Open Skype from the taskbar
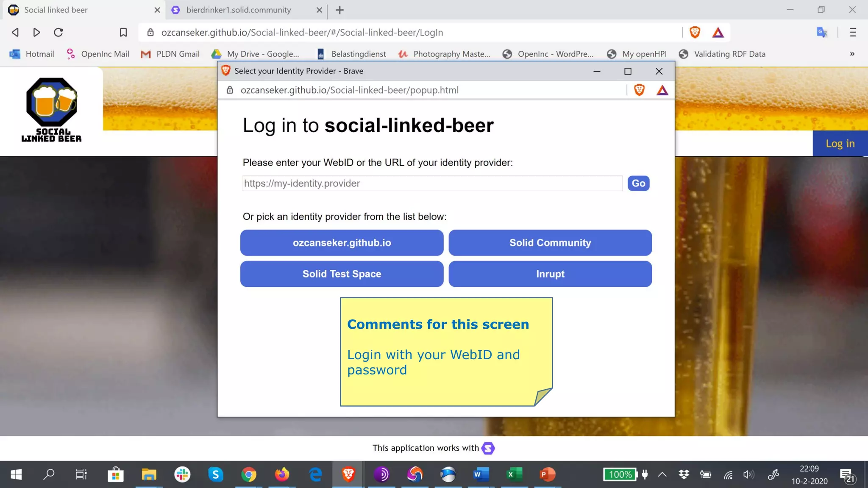Screen dimensions: 868x488 click(215, 474)
